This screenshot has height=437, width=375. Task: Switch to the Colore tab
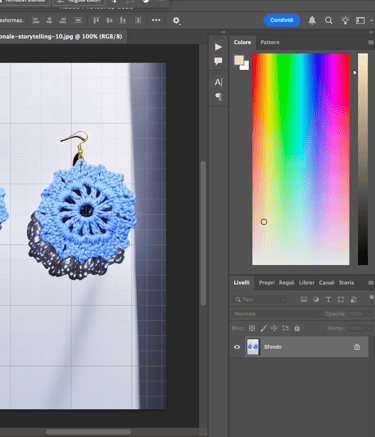242,42
